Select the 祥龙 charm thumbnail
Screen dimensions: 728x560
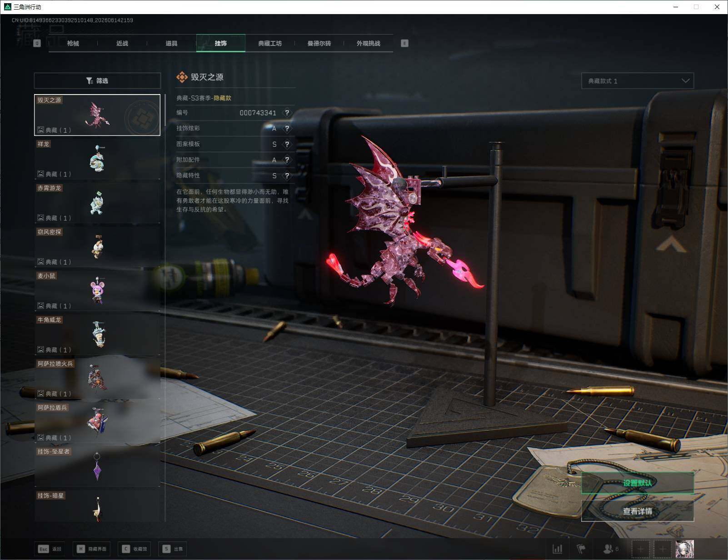pos(97,159)
